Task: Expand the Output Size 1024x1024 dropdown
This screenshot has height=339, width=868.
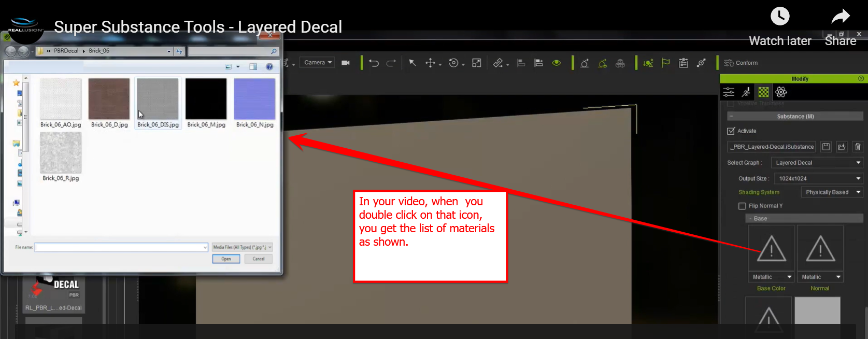Action: (x=818, y=178)
